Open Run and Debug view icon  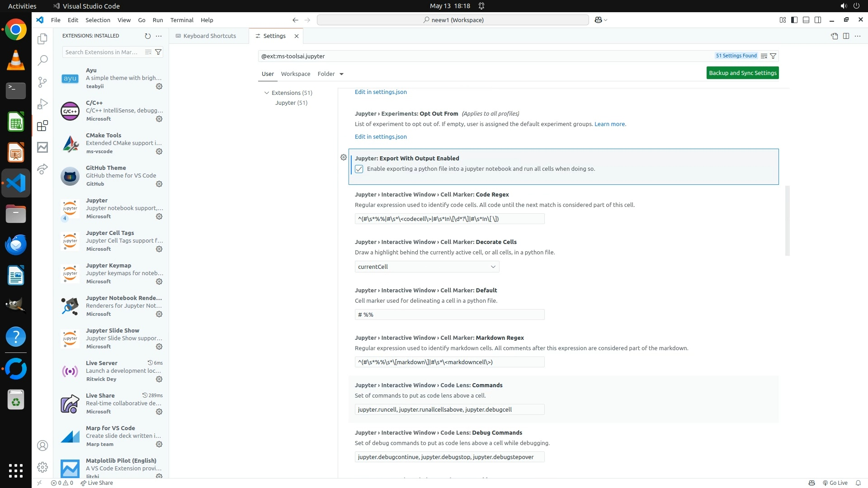42,104
